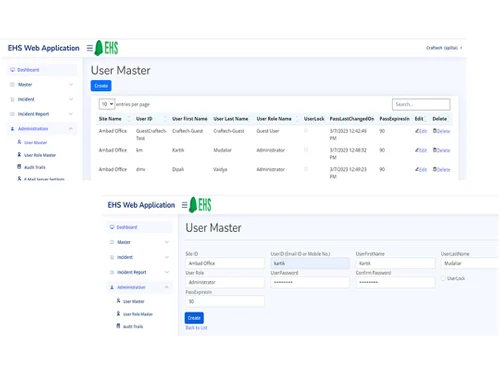Click the UserFirstName field containing Kartik
The image size is (500, 375).
coord(395,263)
